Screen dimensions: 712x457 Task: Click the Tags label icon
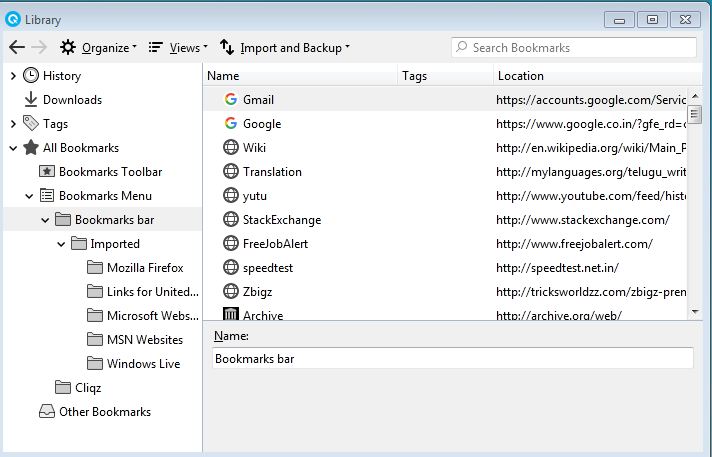coord(31,123)
